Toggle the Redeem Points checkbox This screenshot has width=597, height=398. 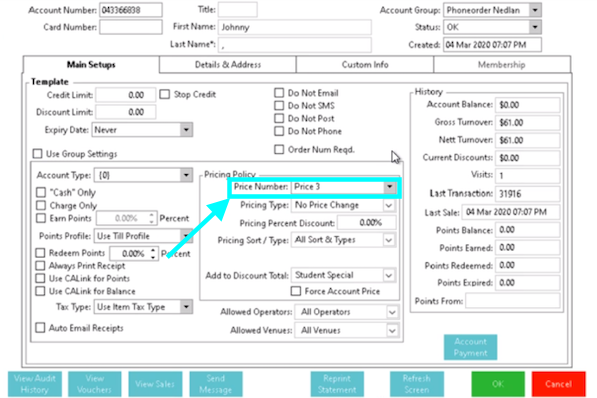click(x=40, y=253)
